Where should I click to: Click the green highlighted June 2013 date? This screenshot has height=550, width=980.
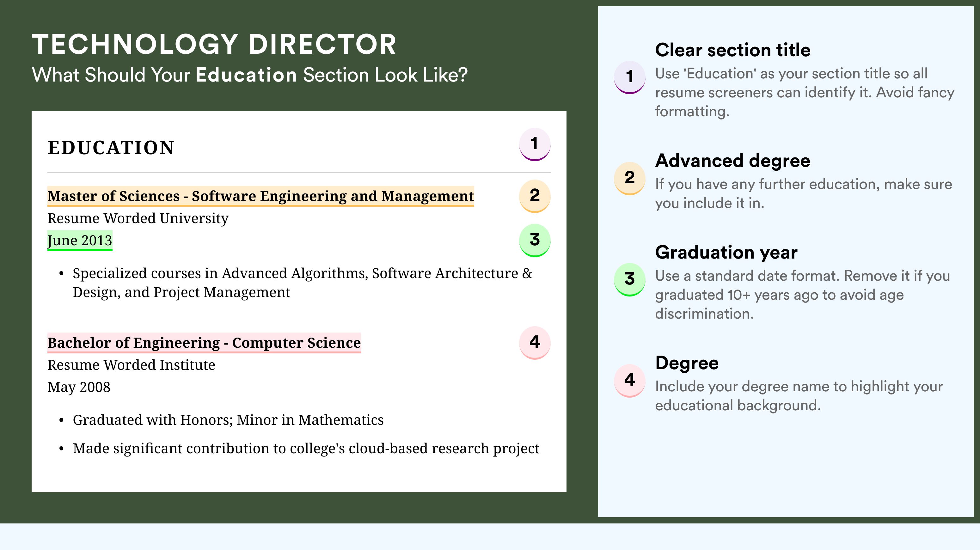pos(80,240)
